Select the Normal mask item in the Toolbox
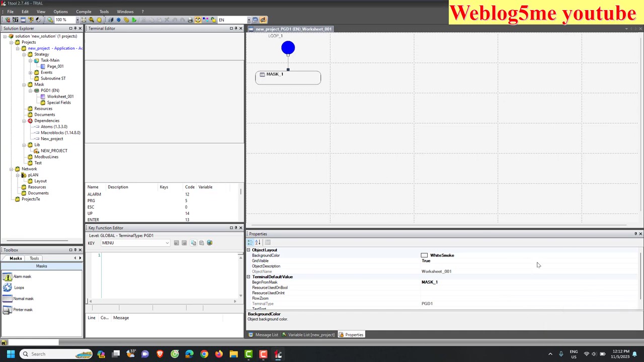The height and width of the screenshot is (362, 644). pyautogui.click(x=23, y=298)
